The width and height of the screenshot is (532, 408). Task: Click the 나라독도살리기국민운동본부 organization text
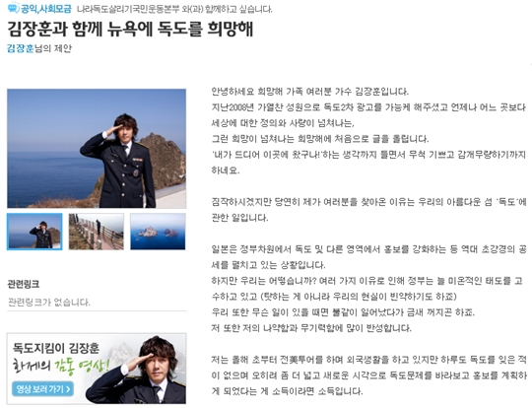[128, 9]
